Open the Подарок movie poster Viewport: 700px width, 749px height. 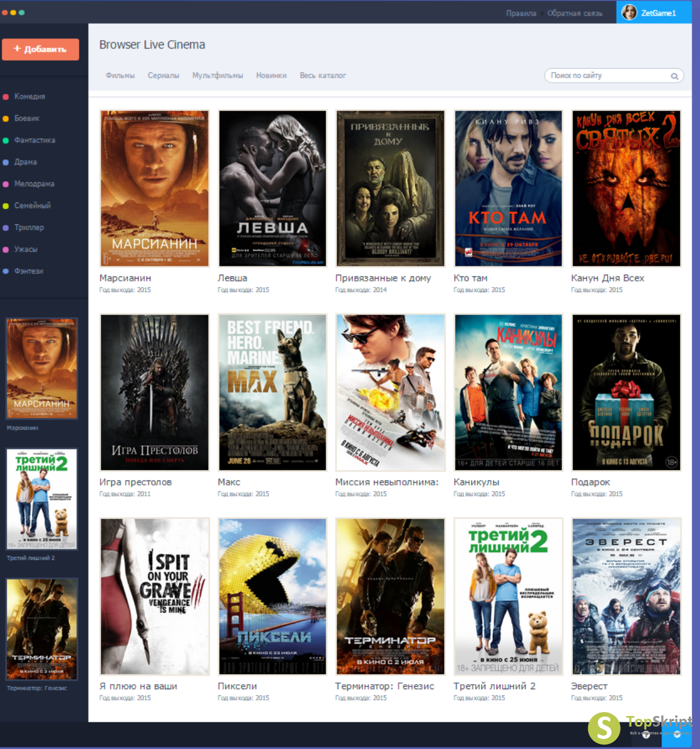[x=626, y=392]
